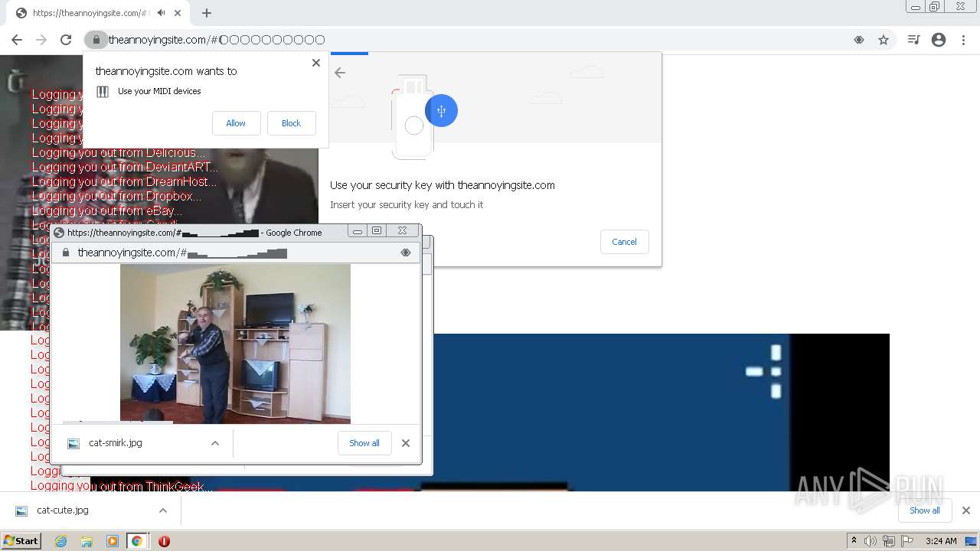
Task: Open Windows Media Player from taskbar
Action: (x=112, y=541)
